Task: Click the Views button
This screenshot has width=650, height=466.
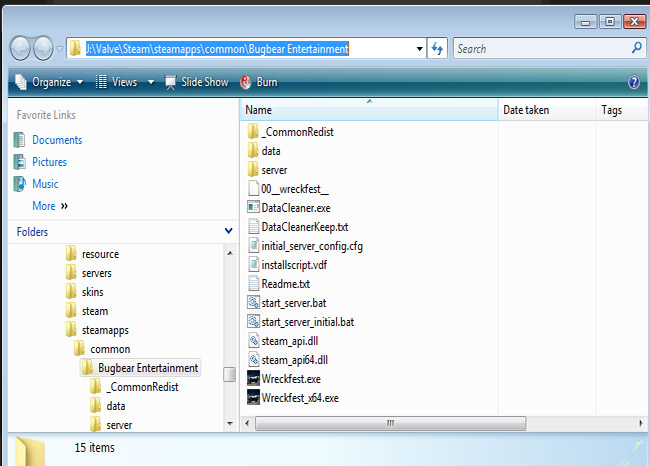Action: point(116,82)
